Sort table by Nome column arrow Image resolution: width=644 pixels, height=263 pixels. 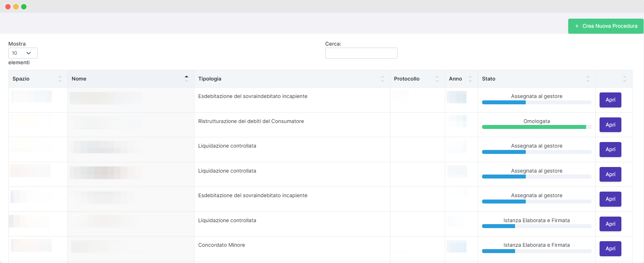click(x=186, y=79)
